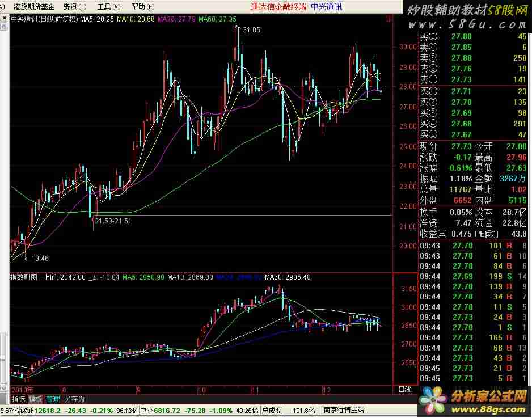Click the 买① 27.71 order row

click(474, 91)
